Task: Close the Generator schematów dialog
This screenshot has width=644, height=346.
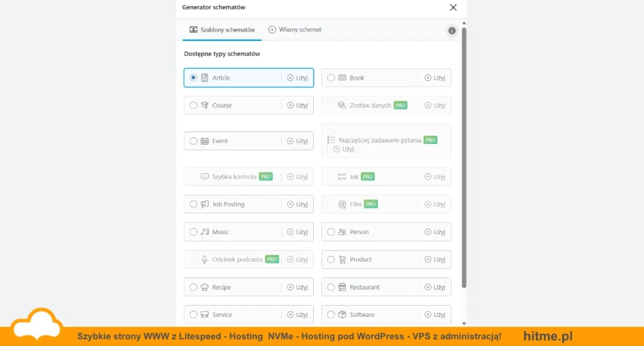Action: click(x=453, y=8)
